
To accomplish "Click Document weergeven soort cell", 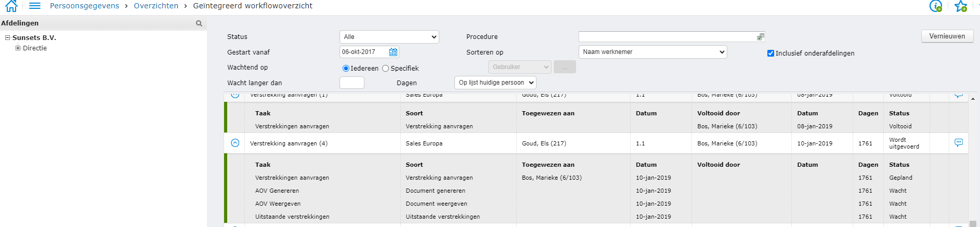I will [436, 204].
